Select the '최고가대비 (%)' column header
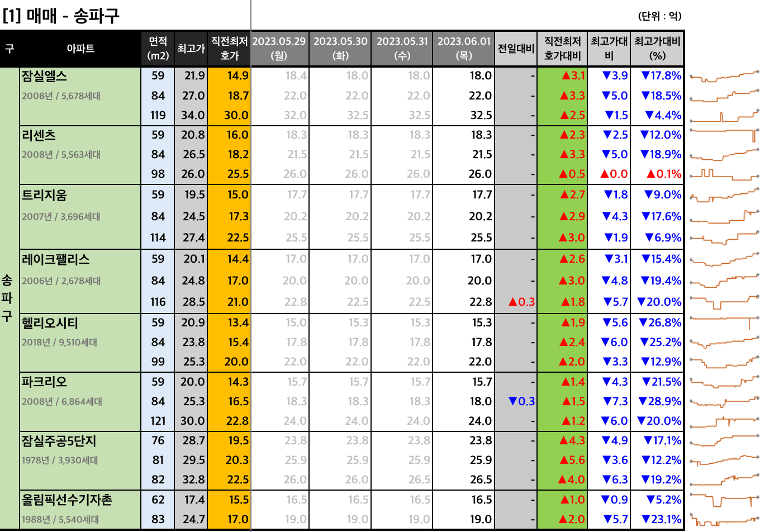The width and height of the screenshot is (760, 532). coord(657,49)
